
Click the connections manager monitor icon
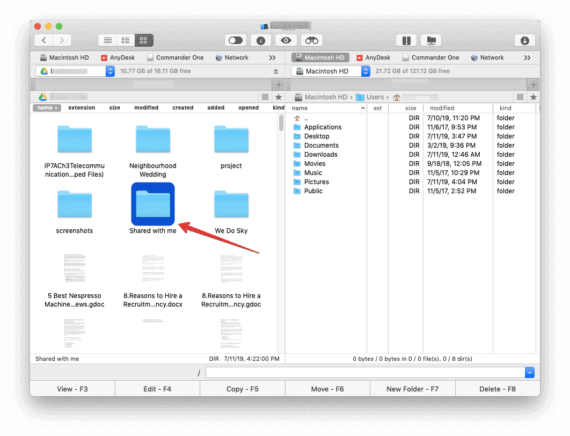431,40
